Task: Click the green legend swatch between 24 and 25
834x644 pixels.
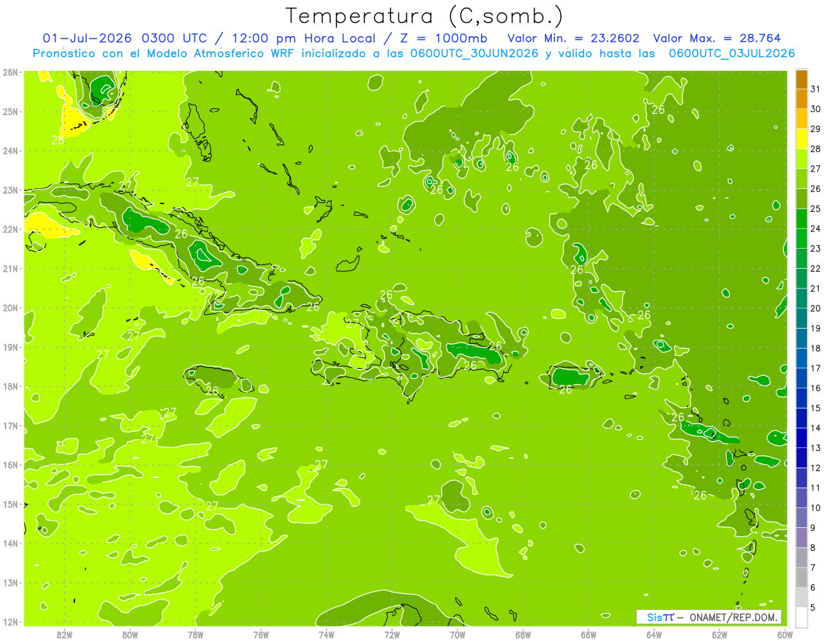Action: [801, 219]
